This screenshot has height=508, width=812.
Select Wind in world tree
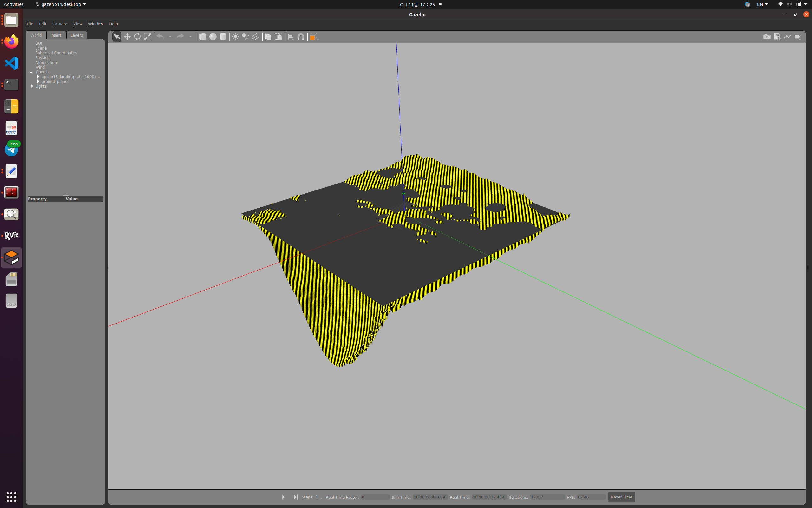40,67
